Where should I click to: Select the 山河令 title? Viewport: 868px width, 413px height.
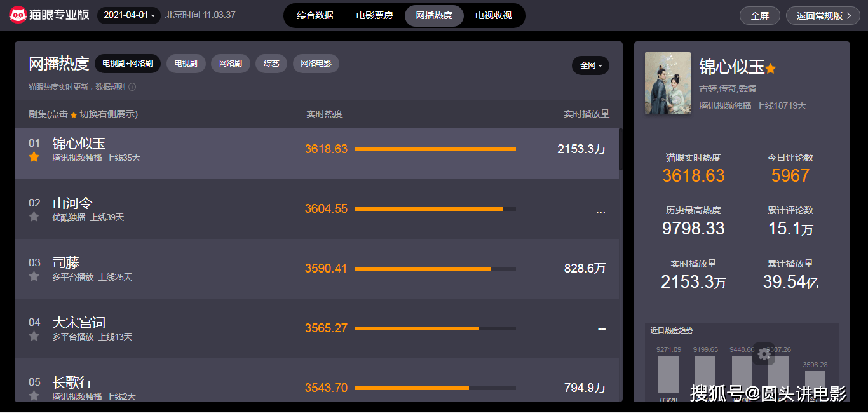(72, 203)
